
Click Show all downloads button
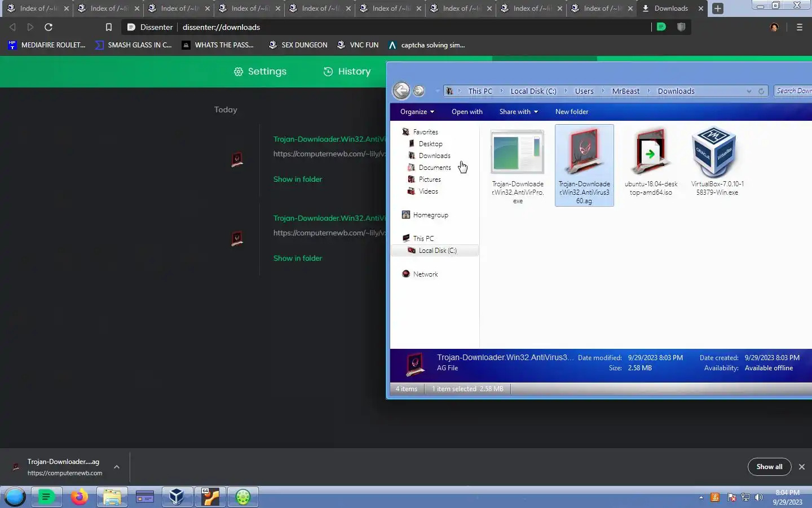[x=769, y=467]
